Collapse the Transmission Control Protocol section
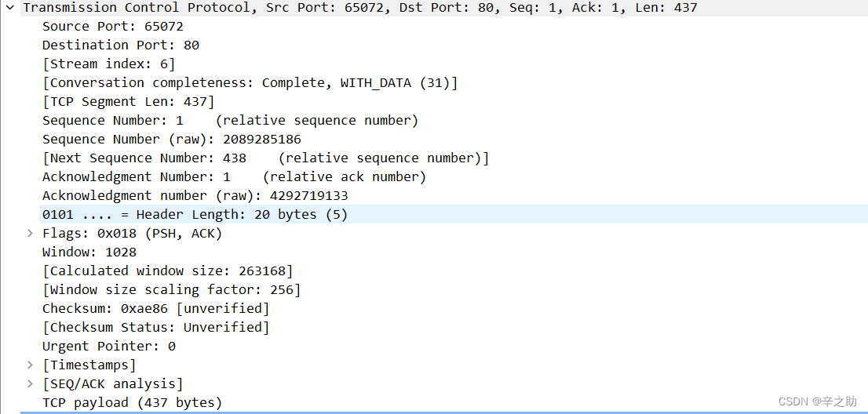Image resolution: width=868 pixels, height=414 pixels. 10,8
